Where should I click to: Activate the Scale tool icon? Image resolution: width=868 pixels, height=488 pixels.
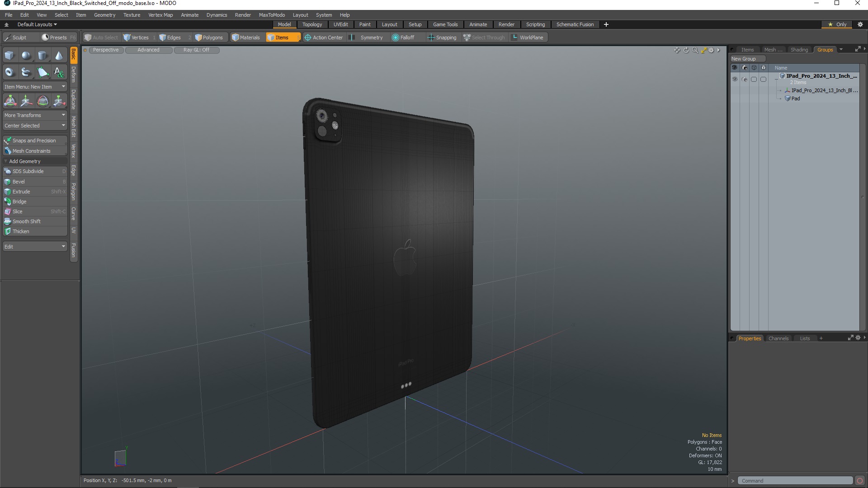[59, 101]
